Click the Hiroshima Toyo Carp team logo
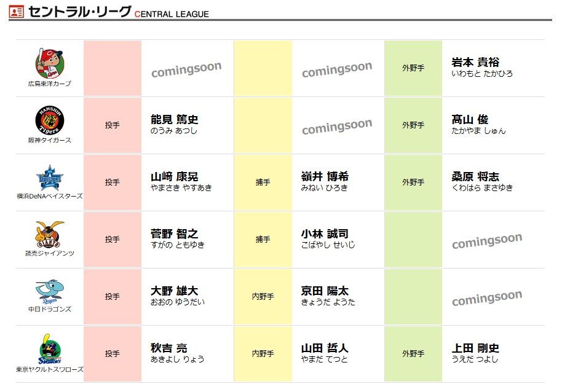The width and height of the screenshot is (562, 392). (49, 64)
